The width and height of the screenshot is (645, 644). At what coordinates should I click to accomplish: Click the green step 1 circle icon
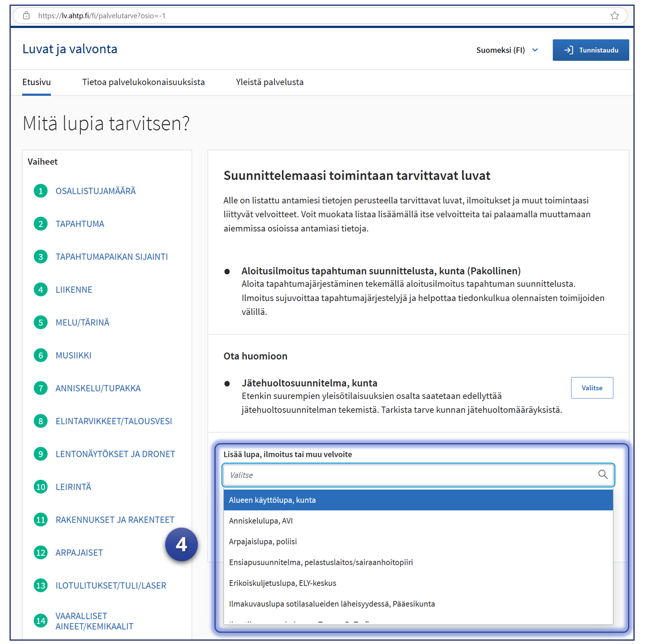click(41, 191)
